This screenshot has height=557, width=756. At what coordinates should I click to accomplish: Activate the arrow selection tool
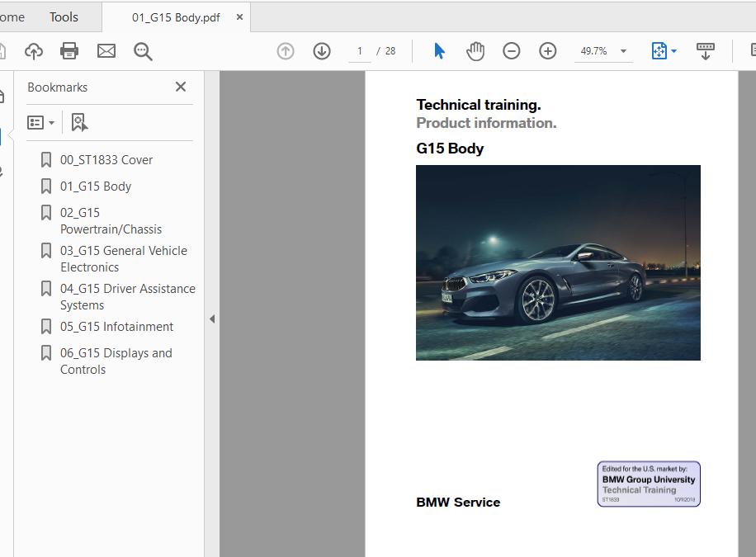[439, 51]
